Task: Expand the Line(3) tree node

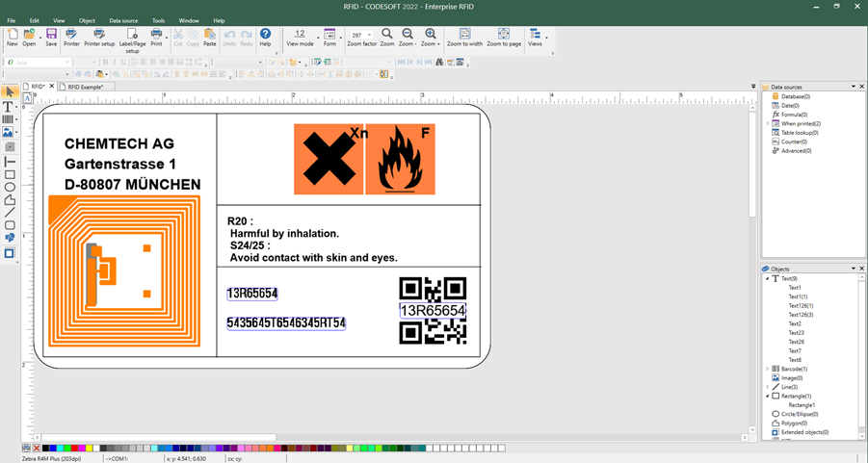Action: click(x=767, y=387)
